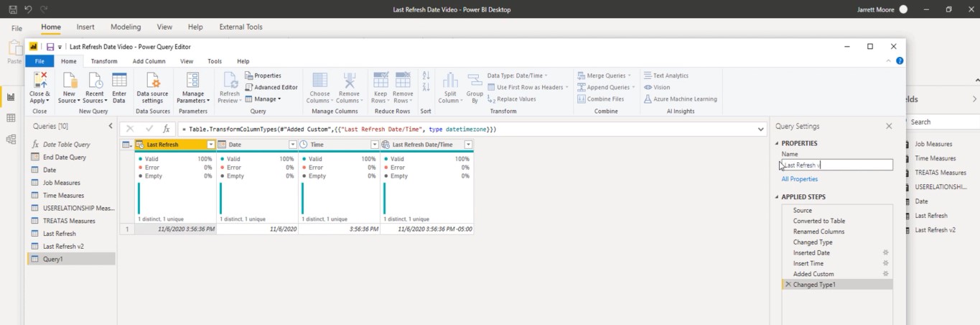This screenshot has width=980, height=325.
Task: Click the fx formula button
Action: click(x=166, y=129)
